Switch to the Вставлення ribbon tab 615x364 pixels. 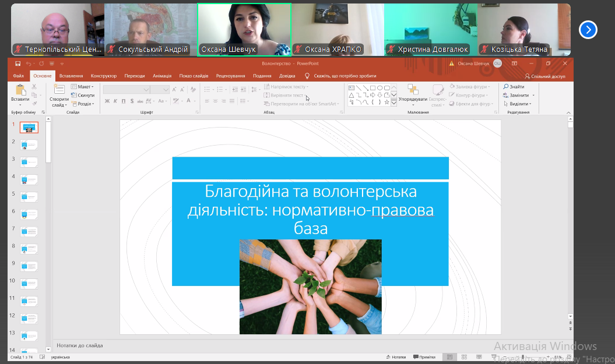point(71,76)
